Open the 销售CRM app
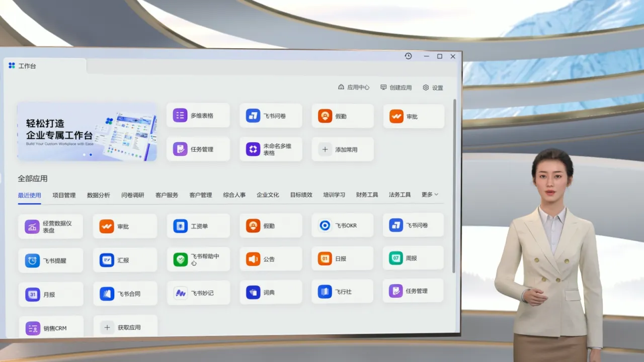 (x=33, y=328)
